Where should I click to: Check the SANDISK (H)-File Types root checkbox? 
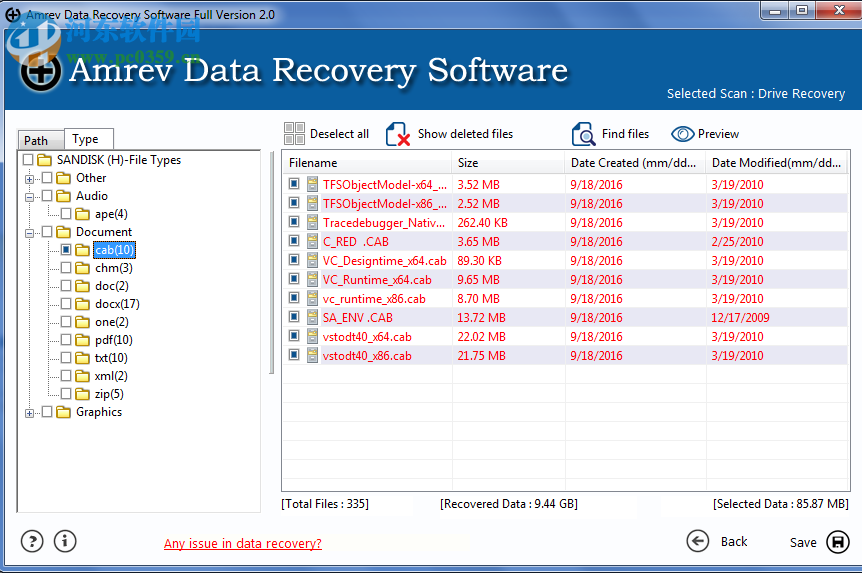[28, 160]
